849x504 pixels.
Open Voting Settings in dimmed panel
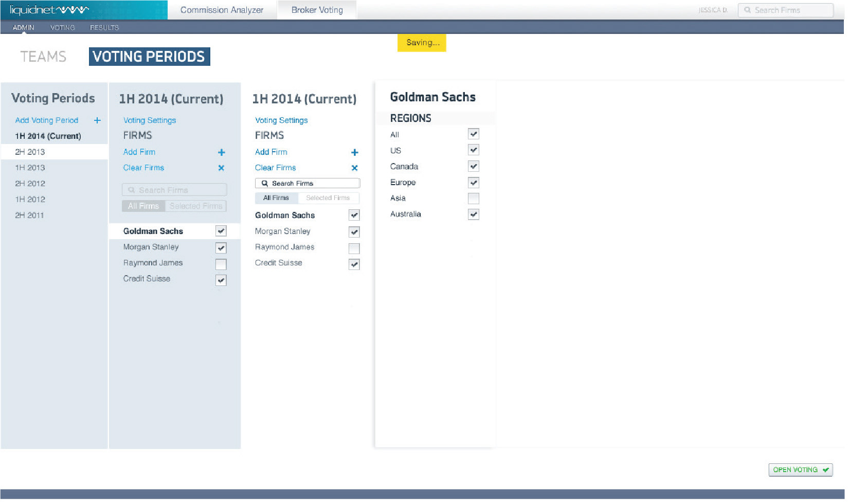click(150, 121)
